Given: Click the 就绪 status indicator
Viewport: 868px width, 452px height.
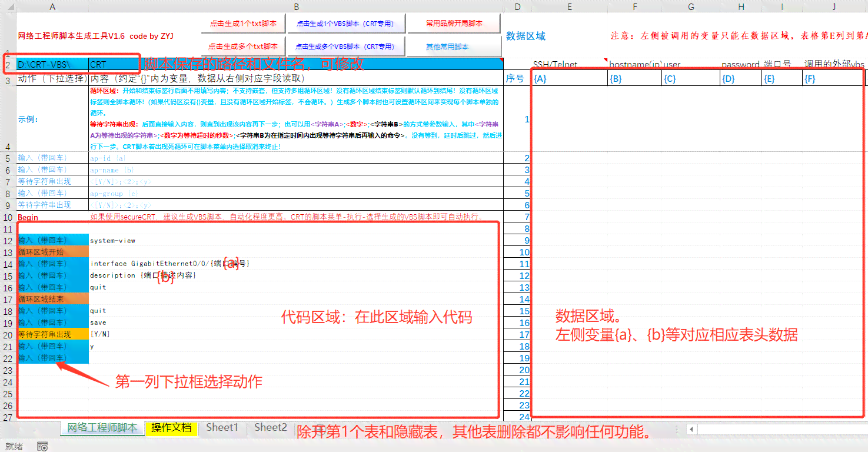Looking at the screenshot, I should [x=14, y=447].
